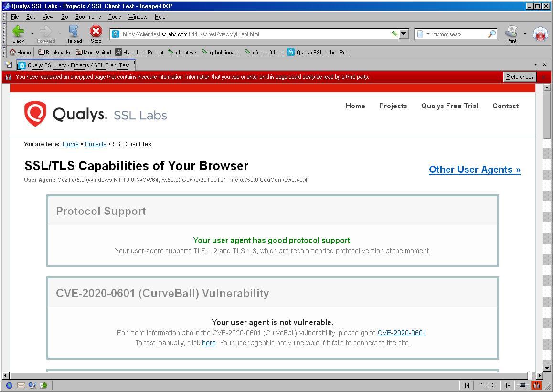Go to Home in the site navigation
The width and height of the screenshot is (553, 392).
(355, 106)
